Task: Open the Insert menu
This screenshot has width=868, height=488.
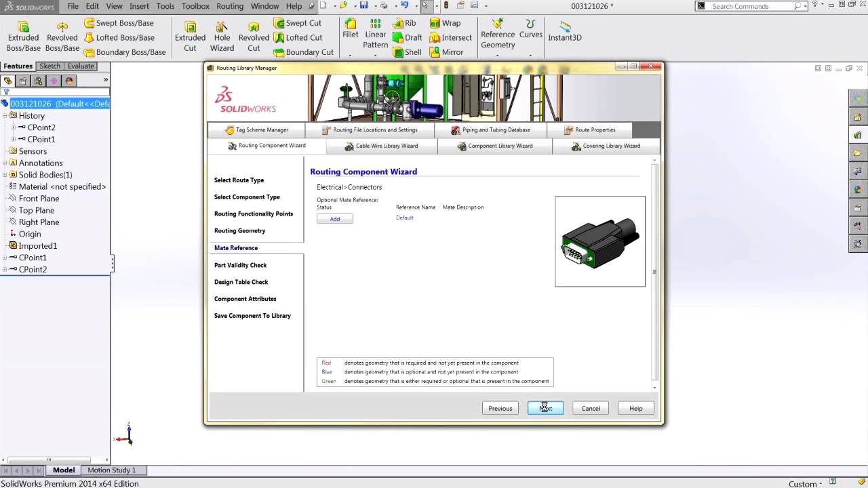Action: pos(139,6)
